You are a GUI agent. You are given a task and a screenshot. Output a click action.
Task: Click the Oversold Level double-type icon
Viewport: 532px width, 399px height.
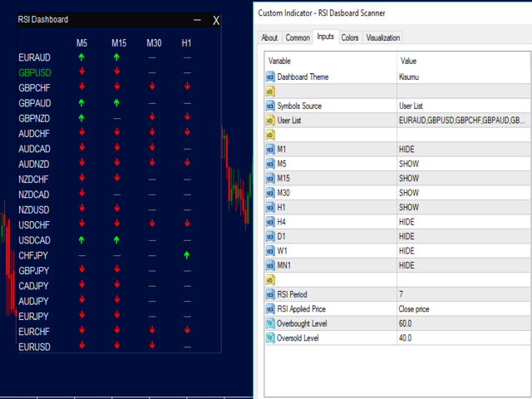coord(270,338)
